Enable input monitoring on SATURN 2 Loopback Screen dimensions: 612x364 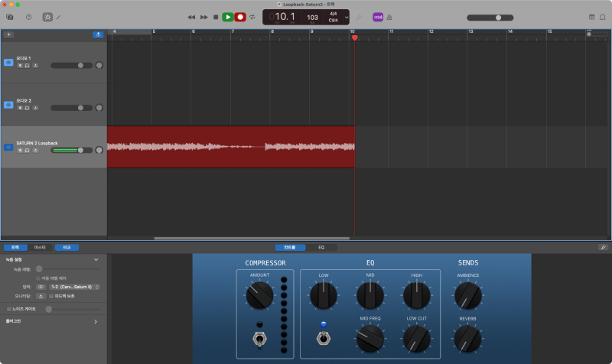(x=35, y=151)
